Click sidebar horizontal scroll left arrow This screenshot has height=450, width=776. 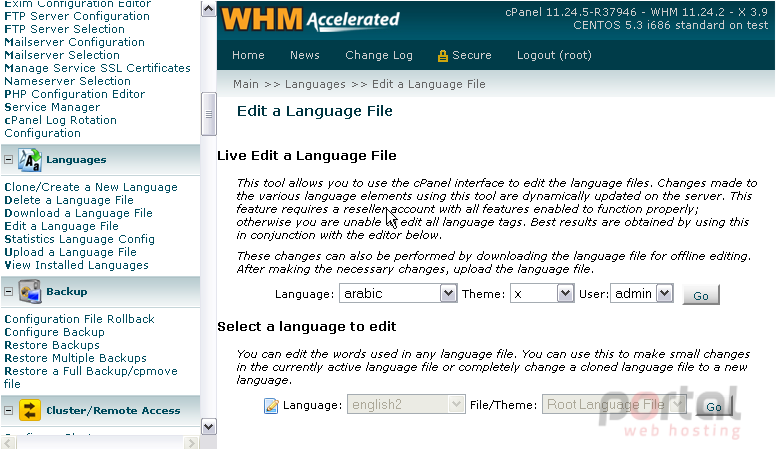[x=8, y=443]
